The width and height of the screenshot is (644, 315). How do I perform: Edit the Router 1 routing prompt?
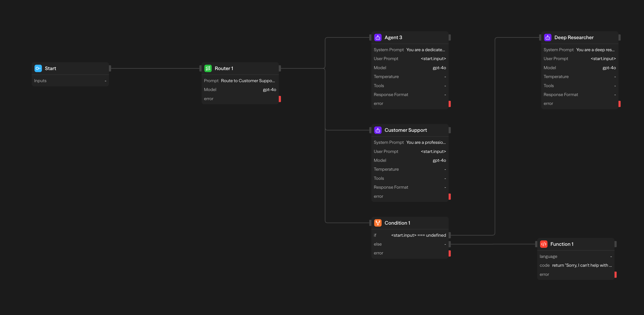[x=248, y=81]
